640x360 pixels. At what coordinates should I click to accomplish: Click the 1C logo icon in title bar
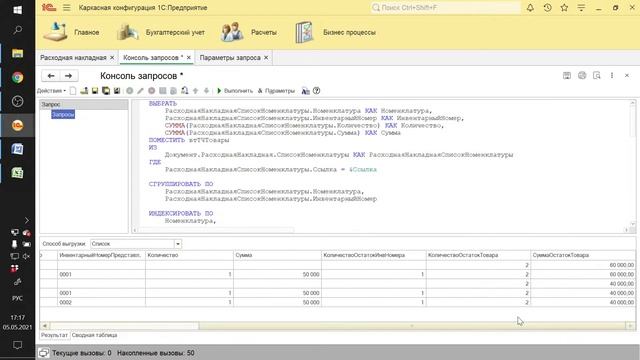click(x=49, y=7)
